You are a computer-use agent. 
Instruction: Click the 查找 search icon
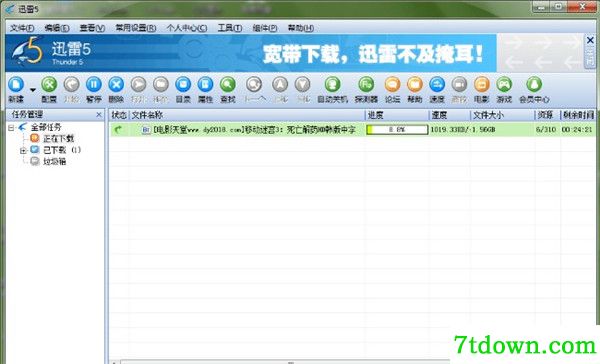pyautogui.click(x=228, y=85)
